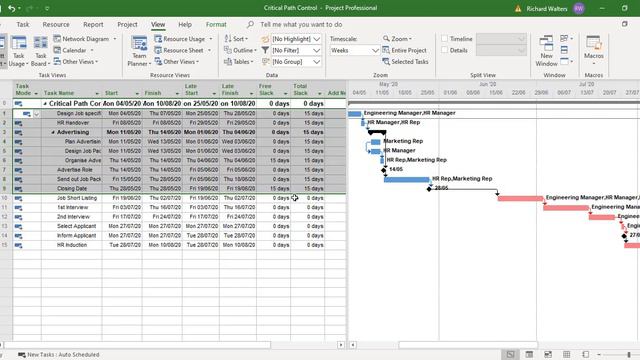Adjust the zoom slider in status bar
The width and height of the screenshot is (640, 360).
pos(629,355)
